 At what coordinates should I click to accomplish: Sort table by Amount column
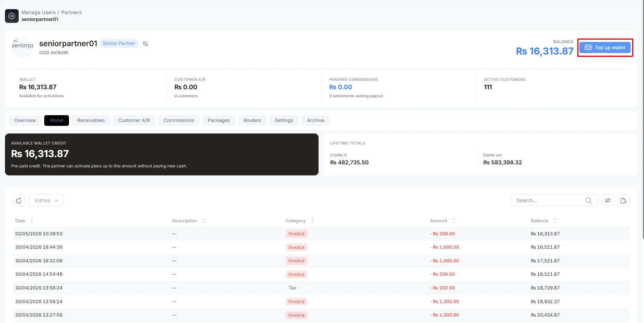(x=454, y=221)
